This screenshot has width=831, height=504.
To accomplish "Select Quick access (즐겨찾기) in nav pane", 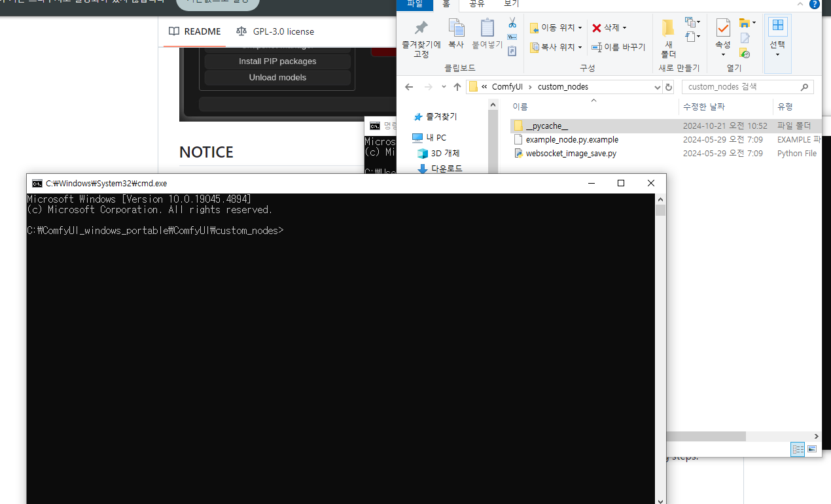I will click(435, 116).
